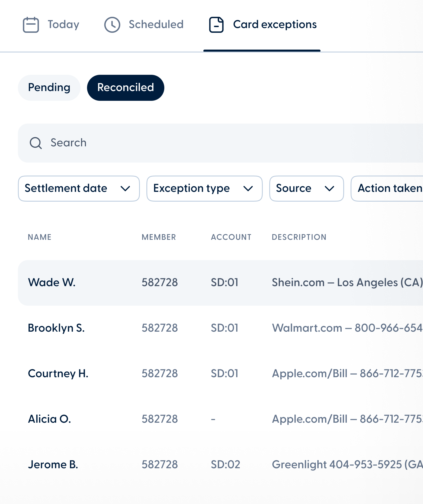The height and width of the screenshot is (504, 423).
Task: Click the Description column header
Action: (299, 237)
